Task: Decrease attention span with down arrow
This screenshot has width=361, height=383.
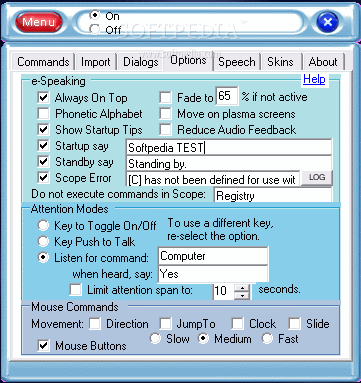Action: [242, 295]
